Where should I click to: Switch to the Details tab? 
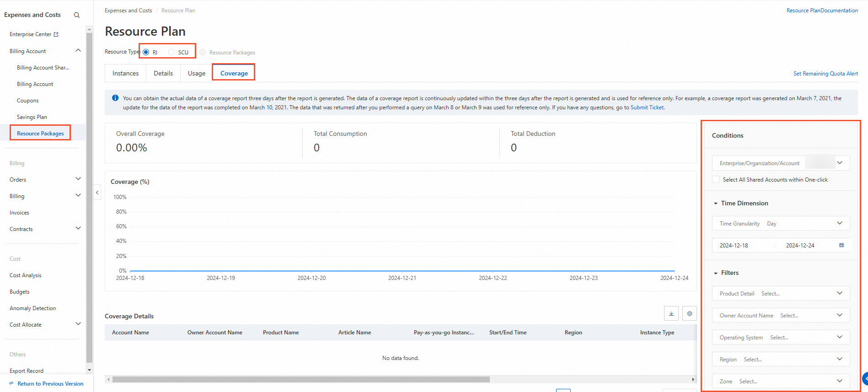(163, 73)
